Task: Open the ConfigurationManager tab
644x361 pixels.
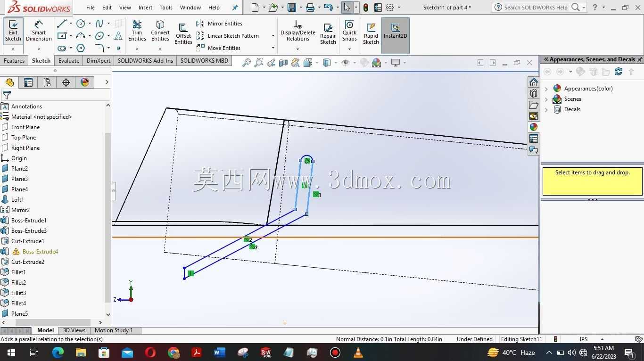Action: click(47, 82)
